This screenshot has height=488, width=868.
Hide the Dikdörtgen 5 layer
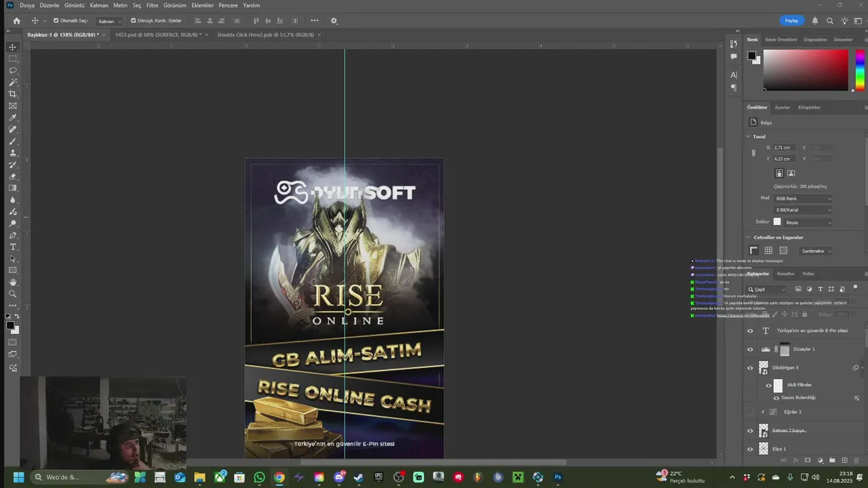tap(750, 368)
